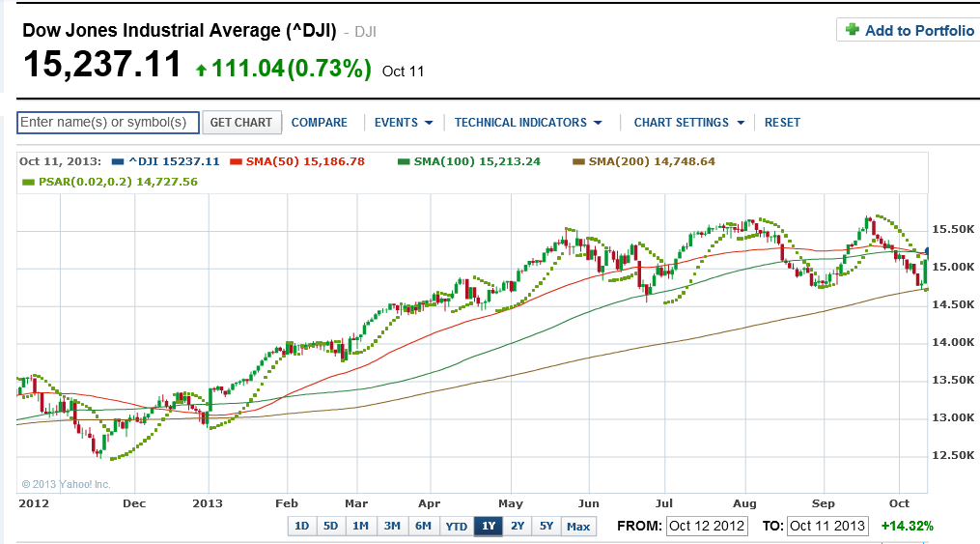Choose the YTD range tab
980x544 pixels.
click(457, 526)
